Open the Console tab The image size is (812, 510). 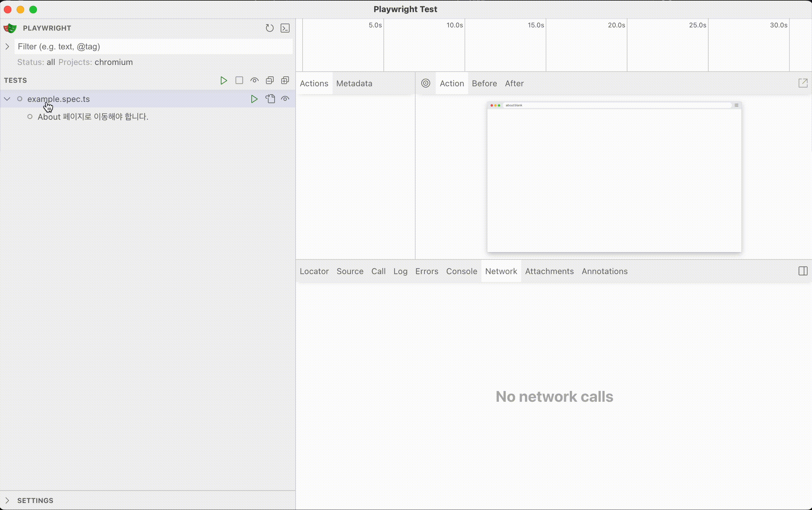(x=461, y=271)
